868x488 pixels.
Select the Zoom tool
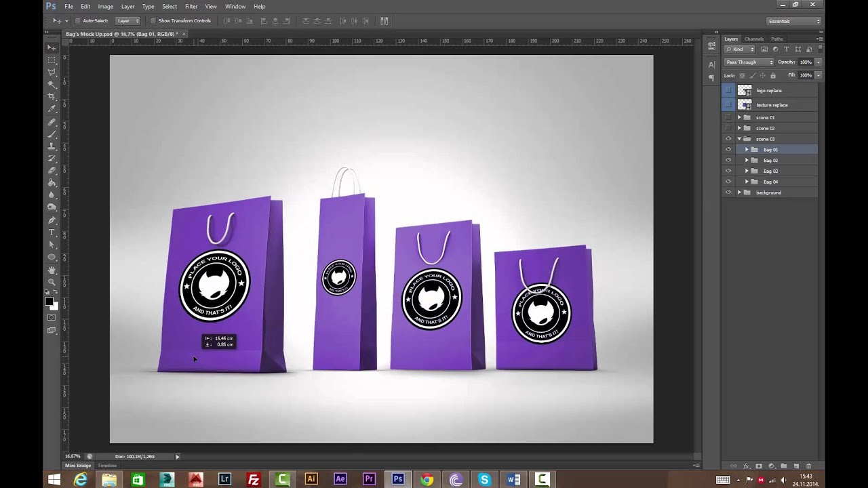[52, 283]
